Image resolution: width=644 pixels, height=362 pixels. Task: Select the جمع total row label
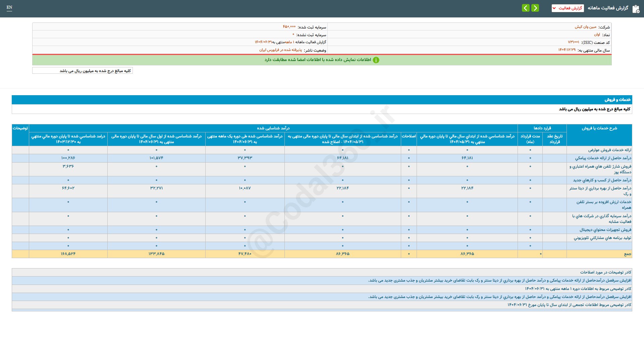(x=627, y=254)
